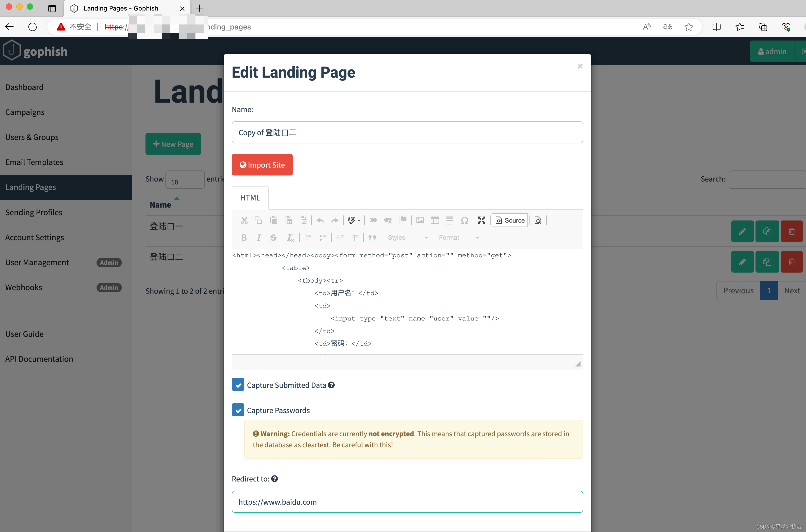Viewport: 806px width, 532px height.
Task: Uncheck Capture Passwords checkbox
Action: point(238,410)
